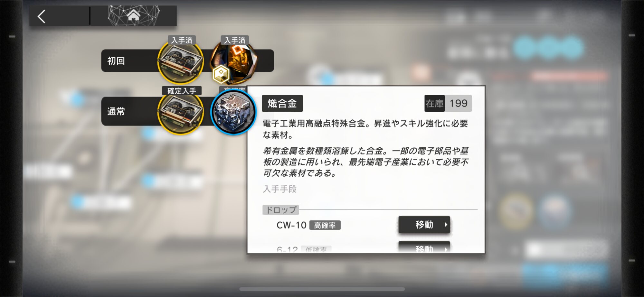Open the home menu icon
Viewport: 644px width, 297px height.
[133, 15]
